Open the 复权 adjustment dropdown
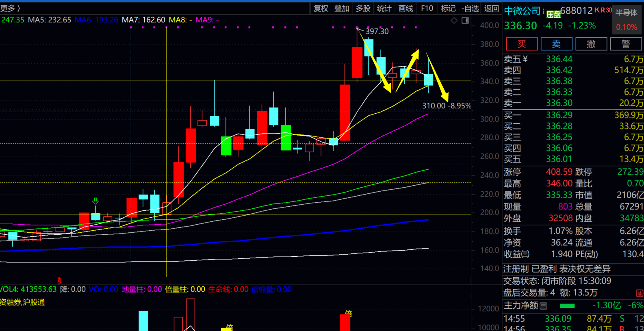This screenshot has height=331, width=644. [321, 8]
